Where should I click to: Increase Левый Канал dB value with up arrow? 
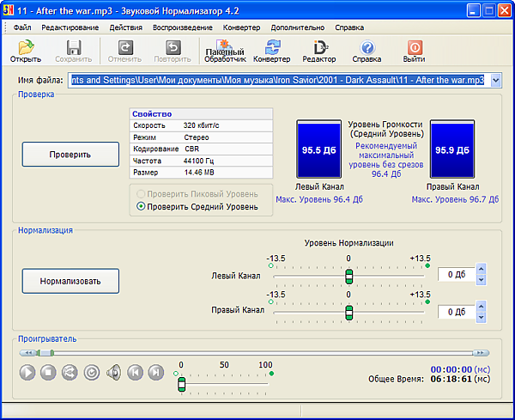pyautogui.click(x=481, y=270)
